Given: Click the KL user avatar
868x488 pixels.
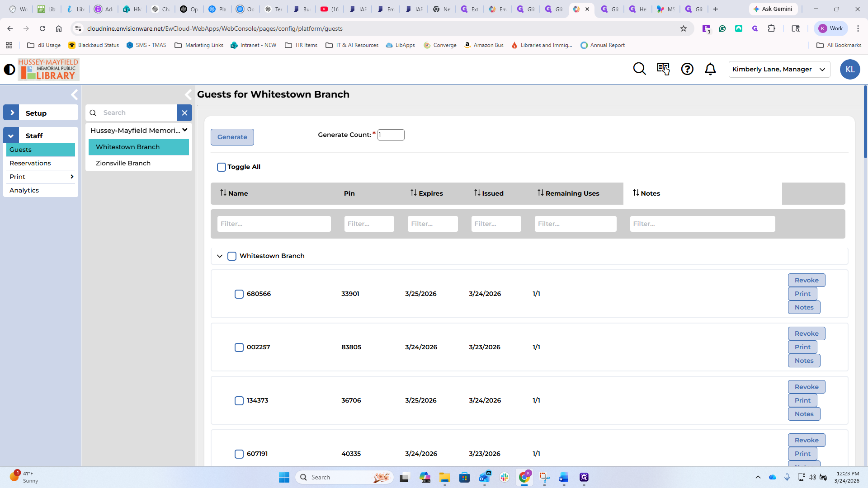Looking at the screenshot, I should pos(849,70).
